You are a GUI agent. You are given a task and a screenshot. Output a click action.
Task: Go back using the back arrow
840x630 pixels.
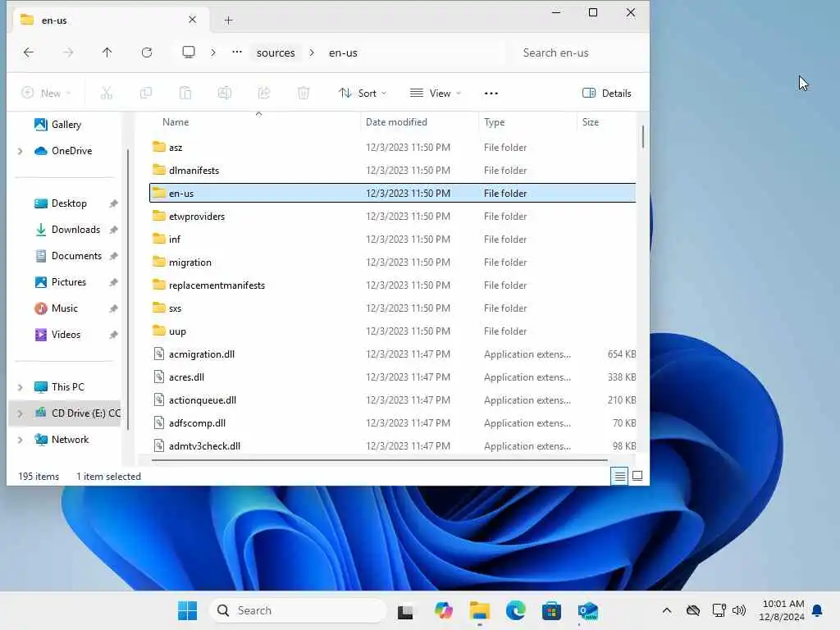click(29, 52)
